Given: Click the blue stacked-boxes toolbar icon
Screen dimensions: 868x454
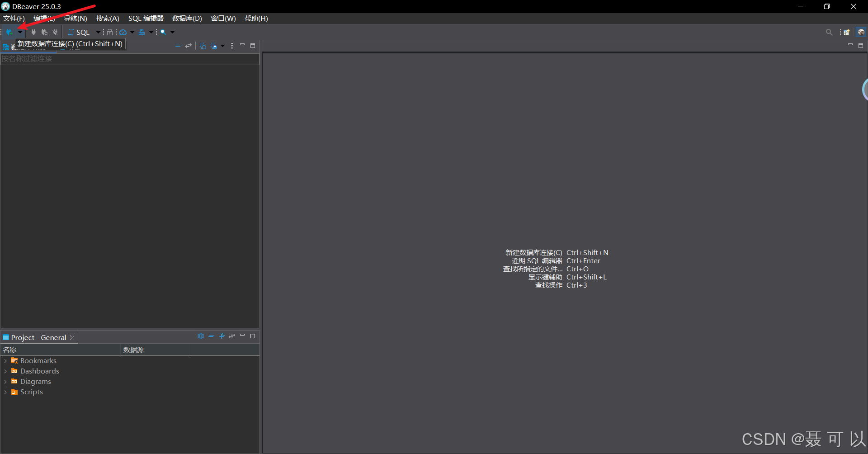Looking at the screenshot, I should click(x=142, y=32).
